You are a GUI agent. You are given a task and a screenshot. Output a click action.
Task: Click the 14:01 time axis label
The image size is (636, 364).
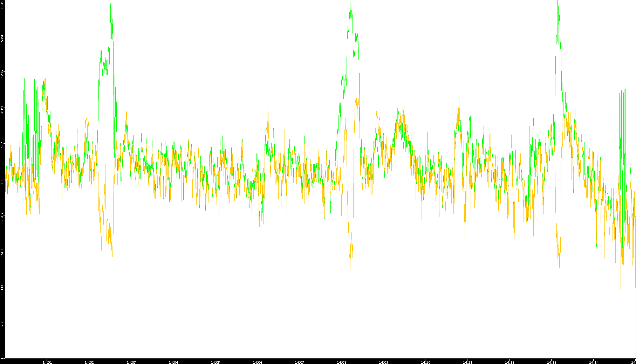coord(47,362)
